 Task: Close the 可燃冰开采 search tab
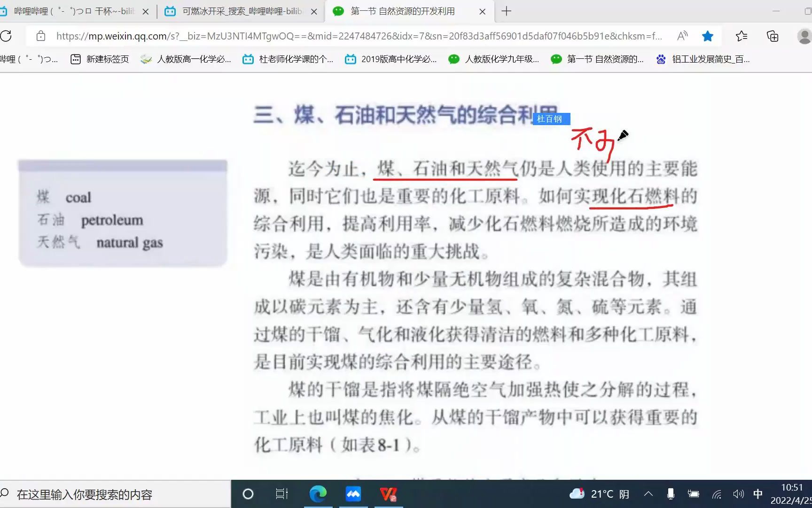314,12
